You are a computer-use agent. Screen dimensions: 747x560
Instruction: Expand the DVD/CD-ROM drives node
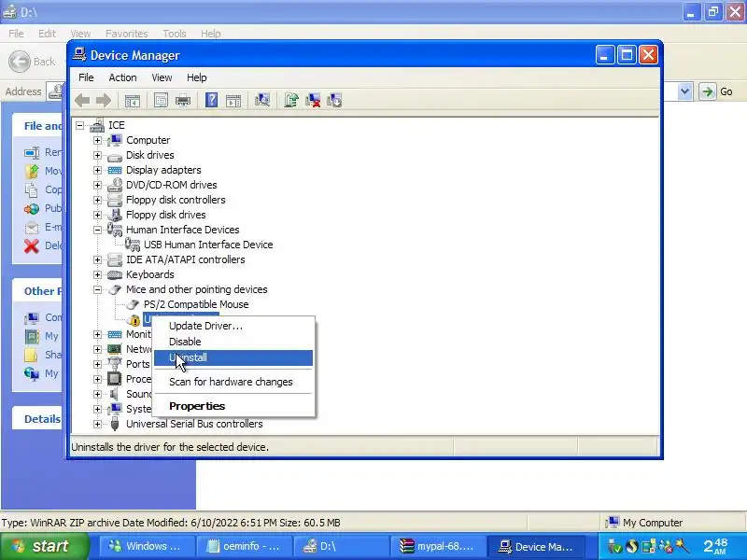97,185
